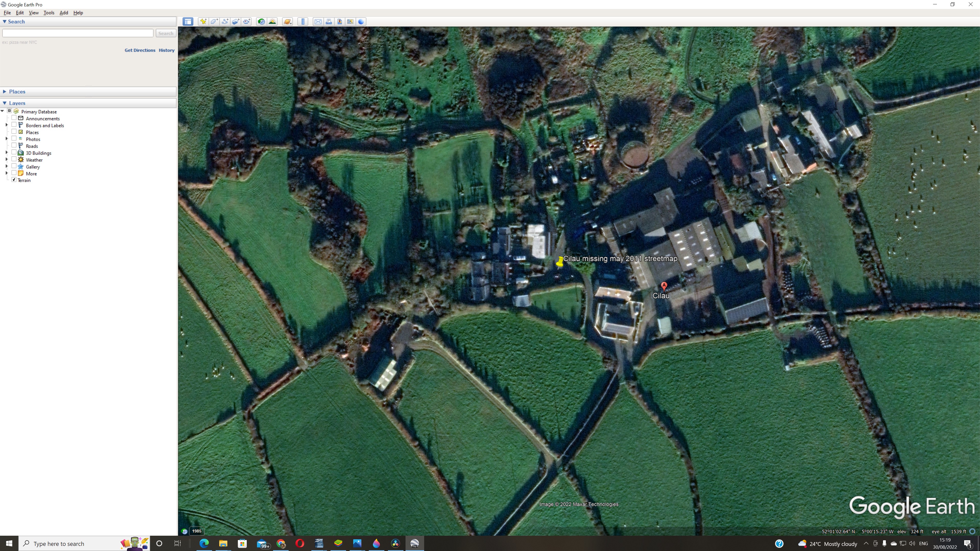980x551 pixels.
Task: Enable the Roads layer checkbox
Action: click(x=14, y=146)
